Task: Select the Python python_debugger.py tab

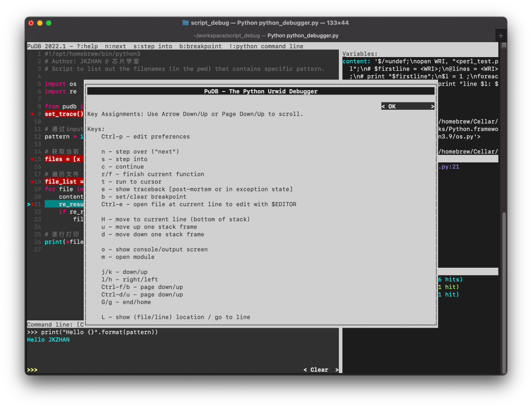Action: pos(266,35)
